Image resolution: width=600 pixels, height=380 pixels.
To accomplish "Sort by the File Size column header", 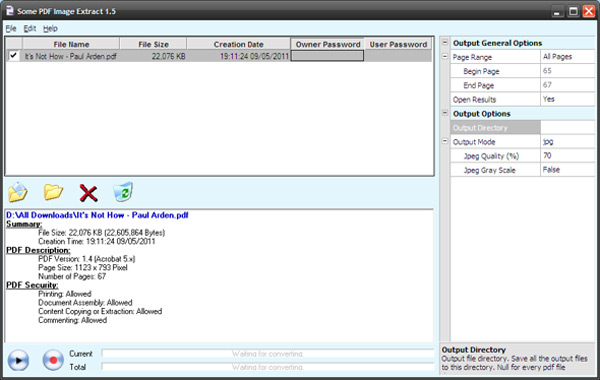I will pyautogui.click(x=153, y=44).
